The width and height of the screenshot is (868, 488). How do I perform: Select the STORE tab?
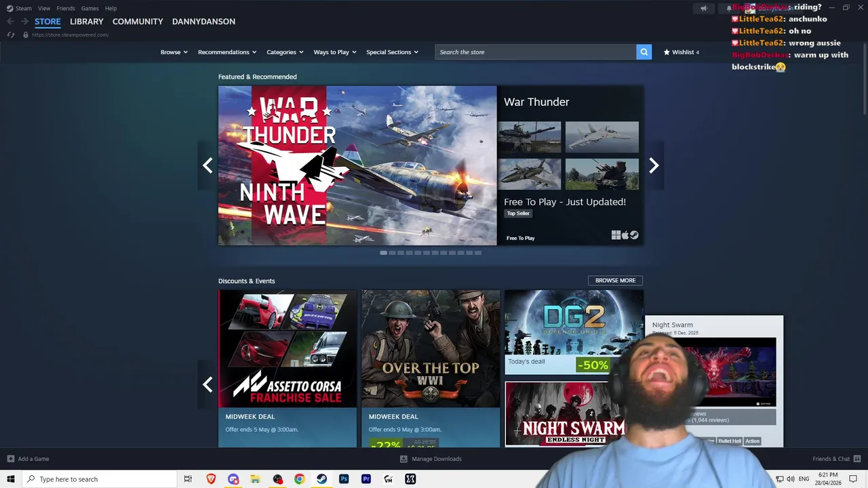tap(47, 22)
